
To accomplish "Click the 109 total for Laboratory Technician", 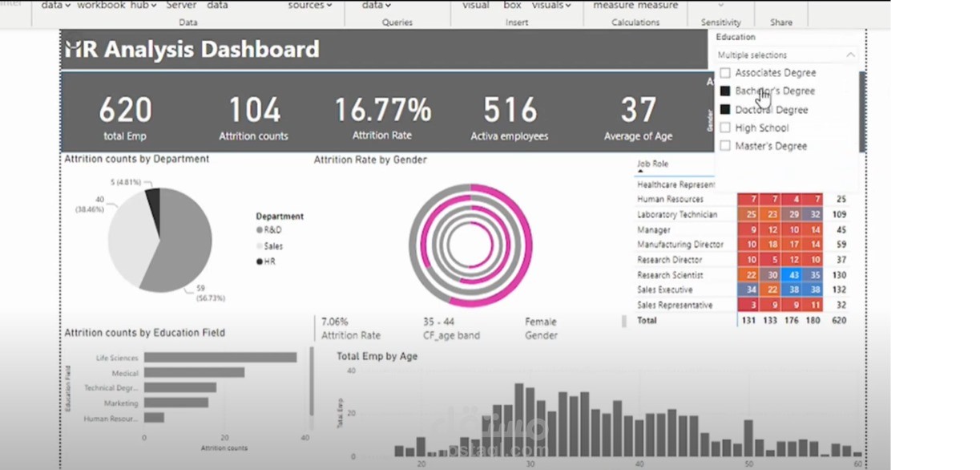I will [x=839, y=214].
